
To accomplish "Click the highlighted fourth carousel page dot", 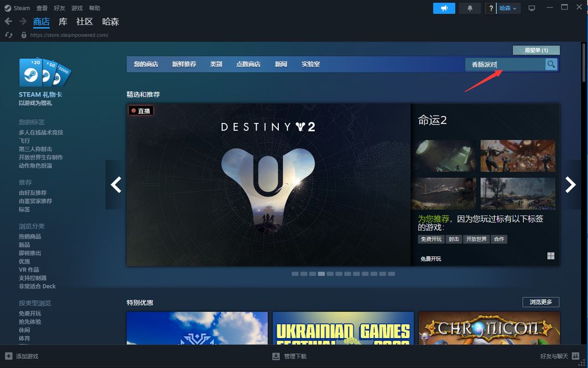I will pyautogui.click(x=321, y=274).
